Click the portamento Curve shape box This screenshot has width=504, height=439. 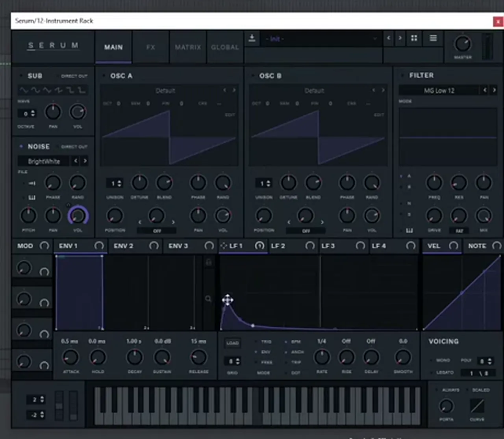click(x=477, y=406)
